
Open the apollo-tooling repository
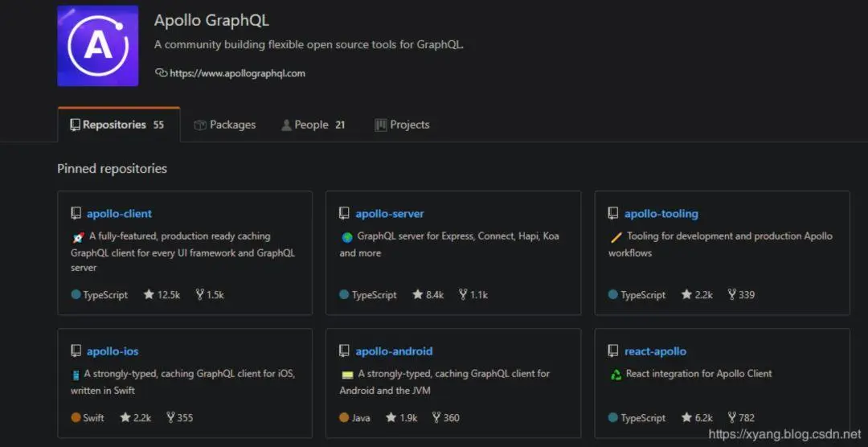point(661,213)
